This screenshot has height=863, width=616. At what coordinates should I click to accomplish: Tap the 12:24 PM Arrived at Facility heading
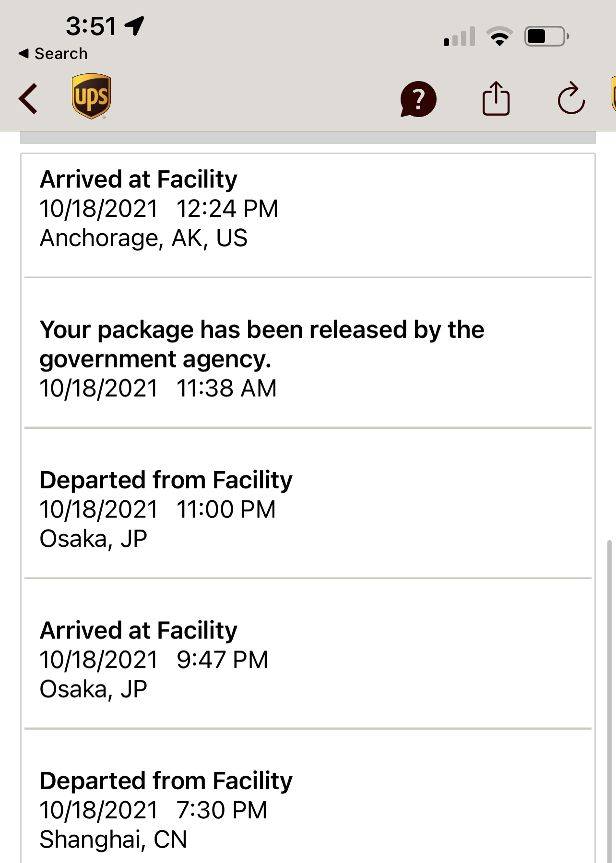(x=139, y=179)
